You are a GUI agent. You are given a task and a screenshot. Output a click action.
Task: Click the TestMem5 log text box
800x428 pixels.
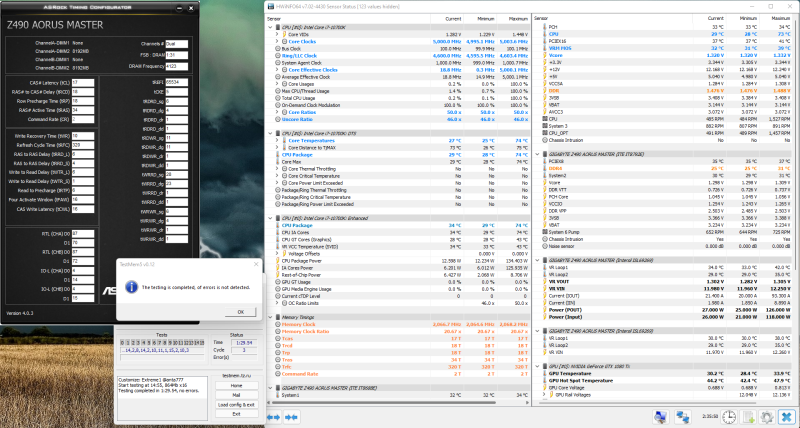163,397
